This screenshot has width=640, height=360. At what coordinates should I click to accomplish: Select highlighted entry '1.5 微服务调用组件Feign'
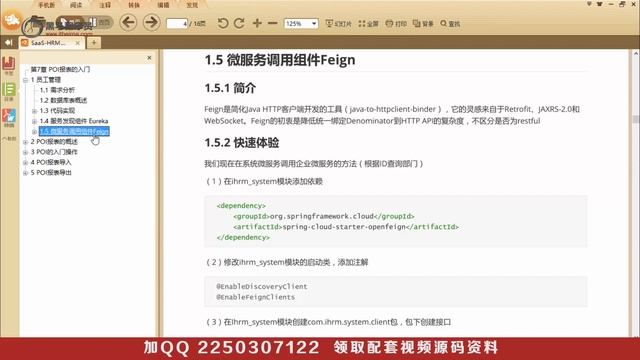(74, 131)
